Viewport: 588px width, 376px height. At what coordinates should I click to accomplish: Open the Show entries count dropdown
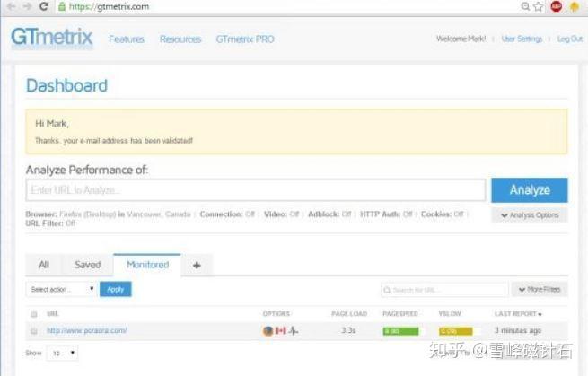[62, 354]
